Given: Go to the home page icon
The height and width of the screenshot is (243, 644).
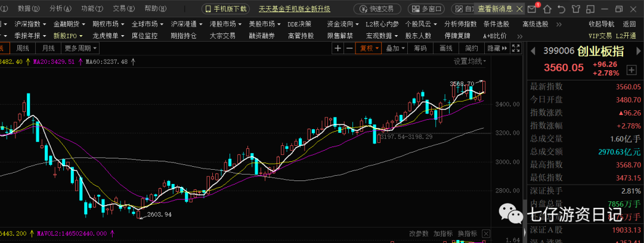Looking at the screenshot, I should pos(547,8).
